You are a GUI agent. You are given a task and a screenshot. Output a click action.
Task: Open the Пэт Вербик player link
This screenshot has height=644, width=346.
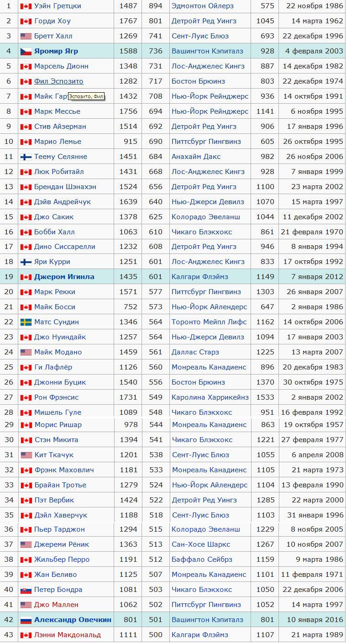(x=54, y=500)
